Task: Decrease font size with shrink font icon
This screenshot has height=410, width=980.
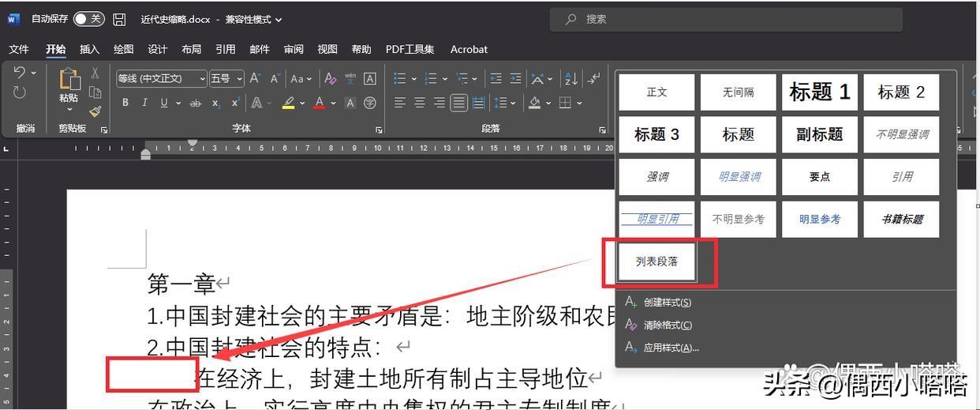Action: click(x=275, y=78)
